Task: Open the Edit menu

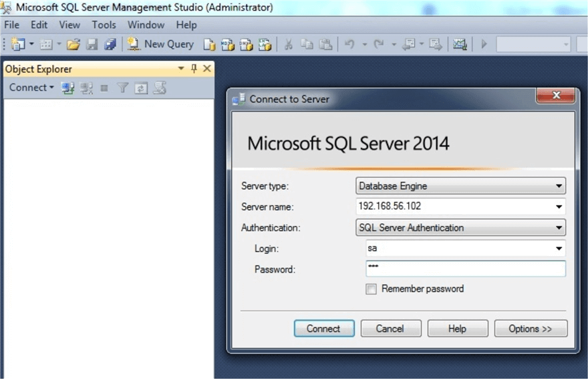Action: pyautogui.click(x=39, y=25)
